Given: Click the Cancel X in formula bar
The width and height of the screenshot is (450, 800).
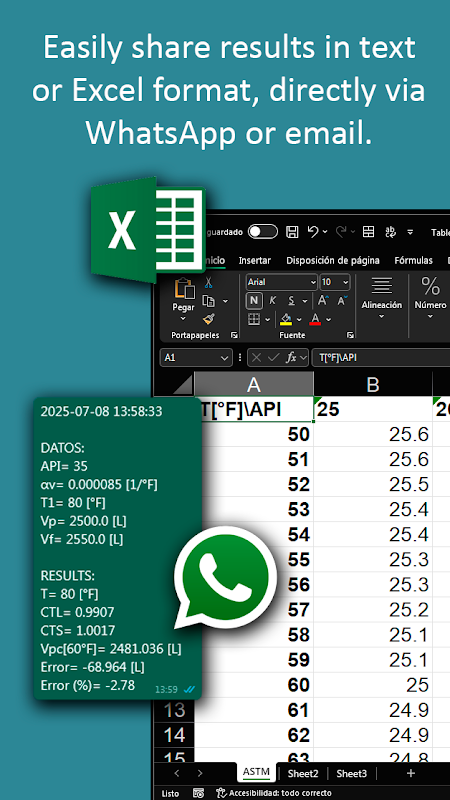Looking at the screenshot, I should (257, 358).
